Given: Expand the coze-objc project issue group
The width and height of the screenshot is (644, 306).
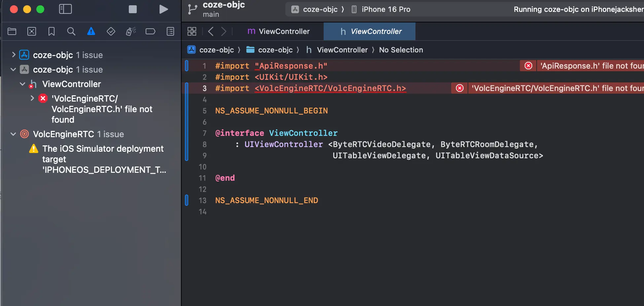Looking at the screenshot, I should 14,55.
